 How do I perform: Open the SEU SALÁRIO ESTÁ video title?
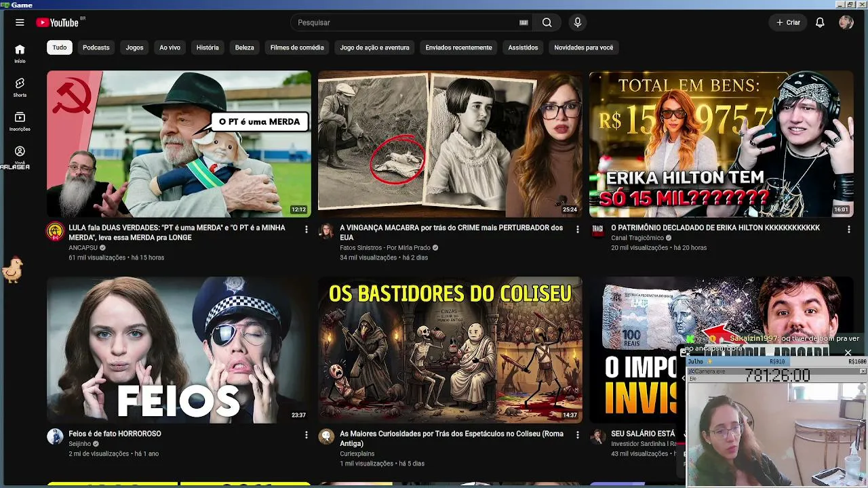(x=643, y=434)
